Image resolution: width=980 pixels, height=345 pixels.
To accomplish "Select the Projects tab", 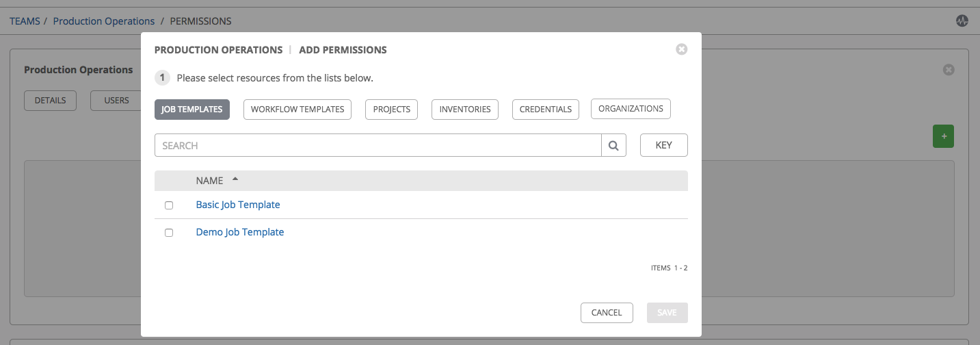I will (391, 109).
